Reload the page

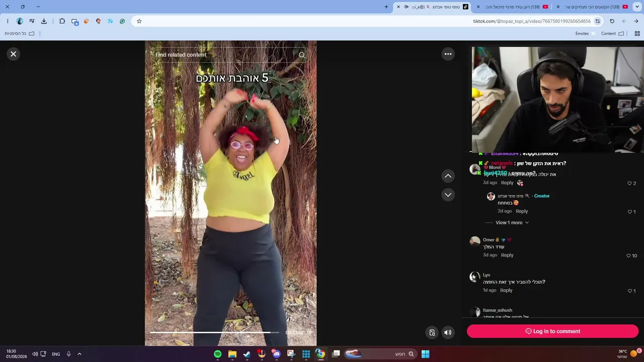[x=612, y=21]
